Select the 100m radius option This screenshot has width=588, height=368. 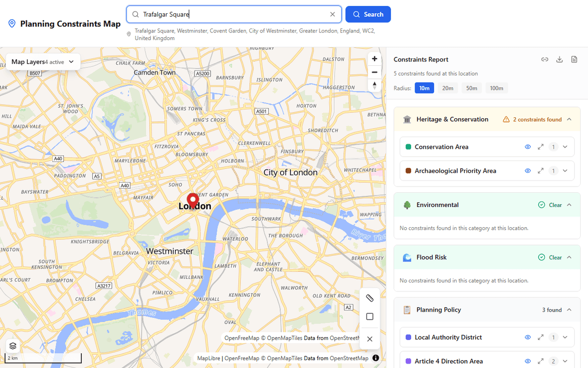coord(496,88)
